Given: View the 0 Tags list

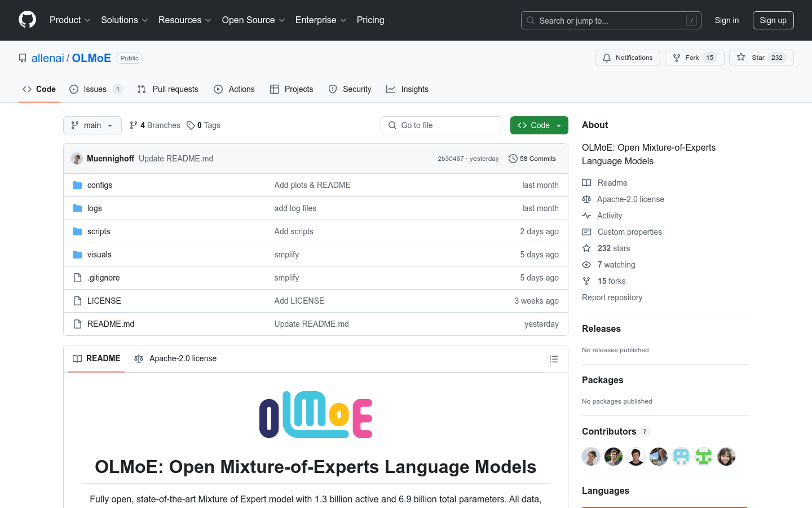Looking at the screenshot, I should [x=204, y=125].
